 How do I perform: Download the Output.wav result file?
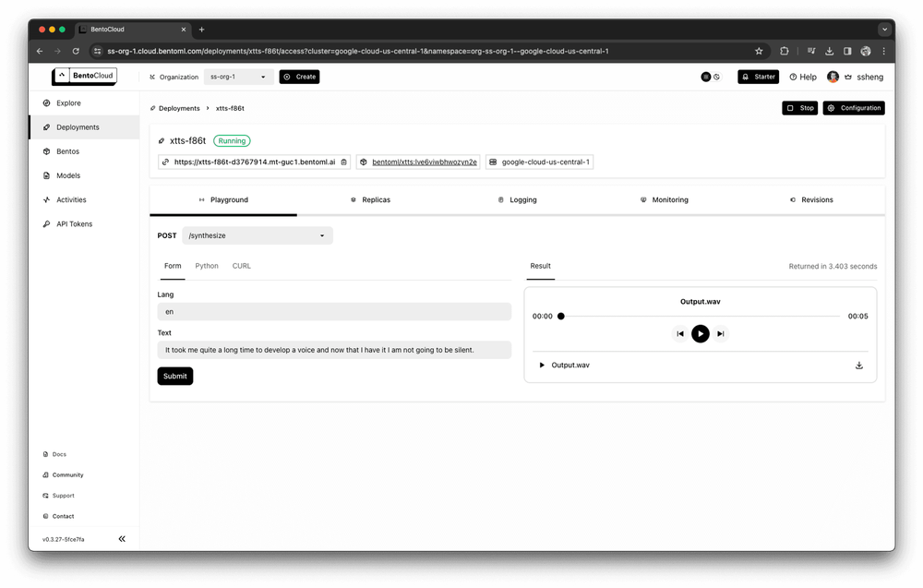(859, 365)
